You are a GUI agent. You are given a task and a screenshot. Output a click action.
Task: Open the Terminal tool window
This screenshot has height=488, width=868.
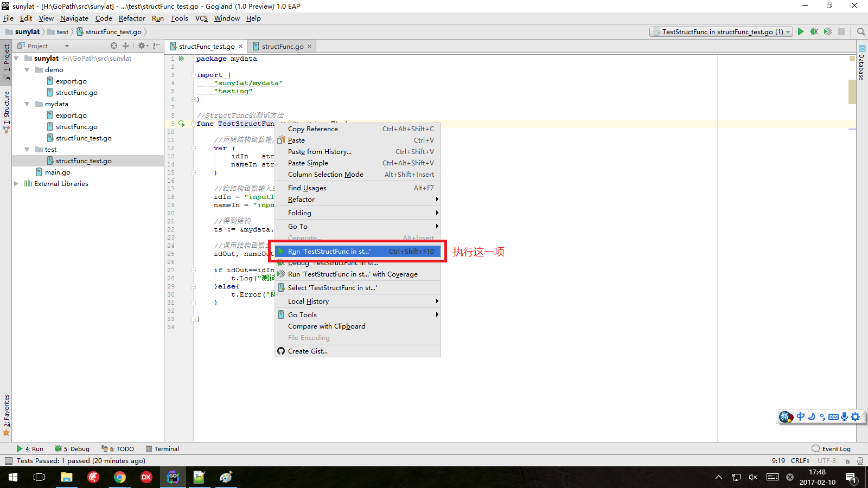click(x=163, y=449)
